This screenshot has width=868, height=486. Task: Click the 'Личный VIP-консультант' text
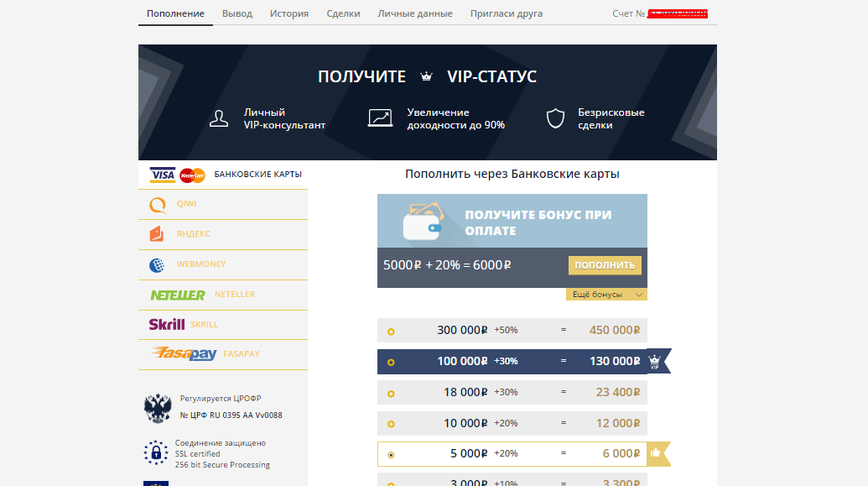tap(284, 118)
